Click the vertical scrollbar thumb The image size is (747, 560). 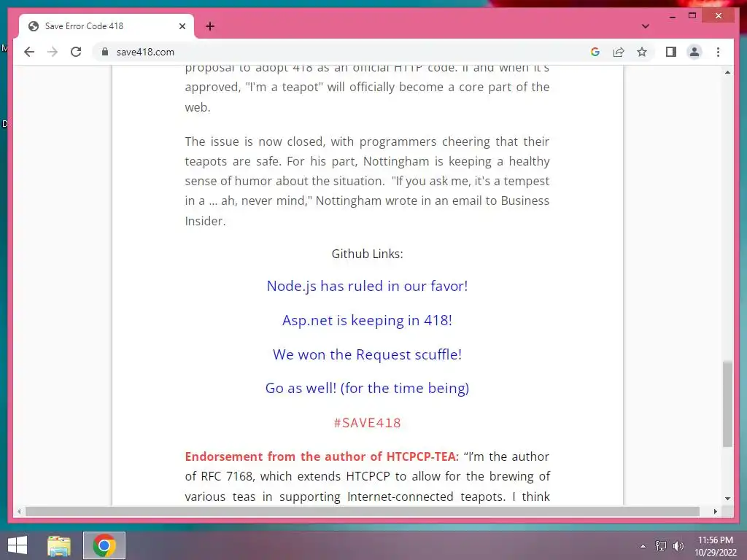click(727, 404)
